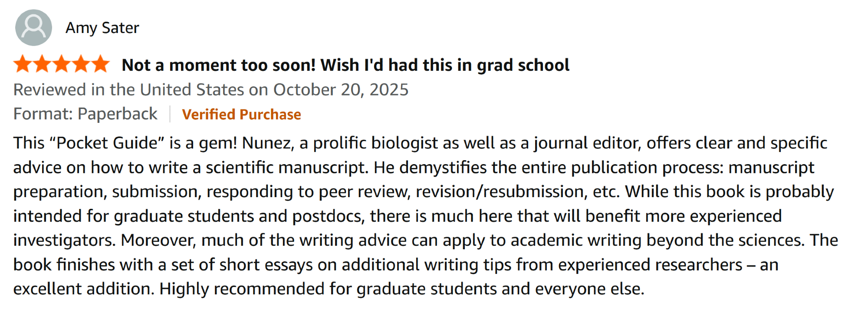Click "graduate students and postdocs" phrase
868x310 pixels.
coord(239,216)
